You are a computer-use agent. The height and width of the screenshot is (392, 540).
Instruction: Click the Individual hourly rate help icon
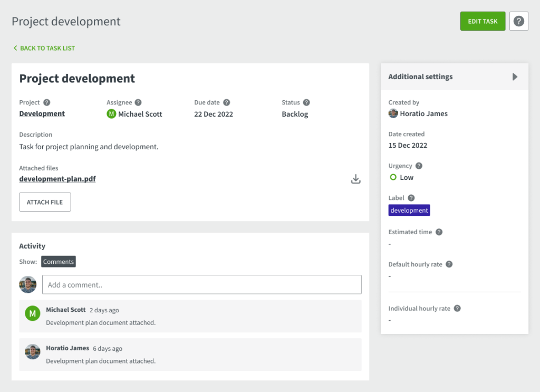(x=457, y=308)
